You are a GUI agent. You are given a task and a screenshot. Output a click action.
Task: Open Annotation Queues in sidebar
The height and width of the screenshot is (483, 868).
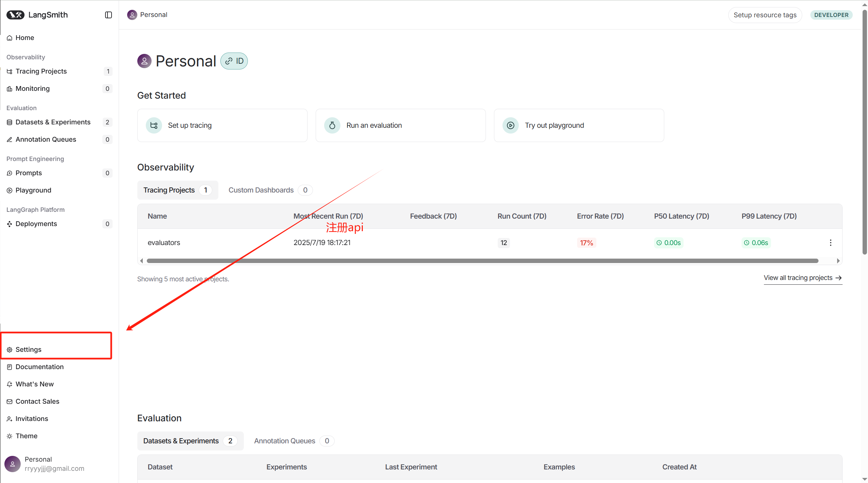coord(59,139)
